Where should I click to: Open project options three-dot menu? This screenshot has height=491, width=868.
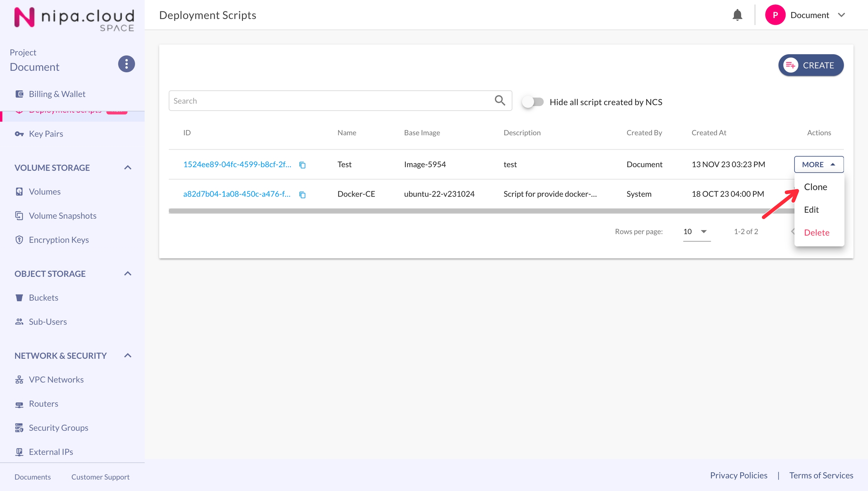point(126,64)
